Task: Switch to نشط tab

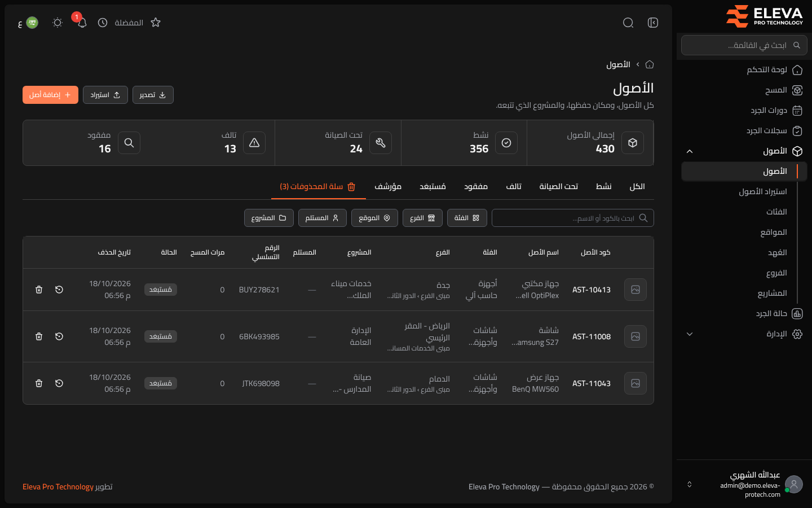Action: [604, 186]
